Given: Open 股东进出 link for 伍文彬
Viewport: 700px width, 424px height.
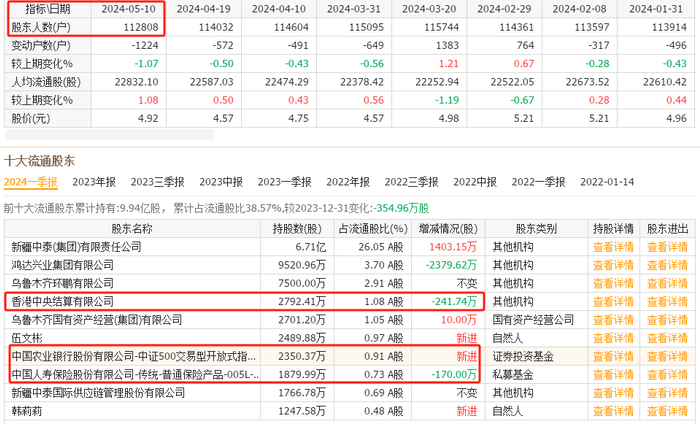Looking at the screenshot, I should (x=667, y=338).
